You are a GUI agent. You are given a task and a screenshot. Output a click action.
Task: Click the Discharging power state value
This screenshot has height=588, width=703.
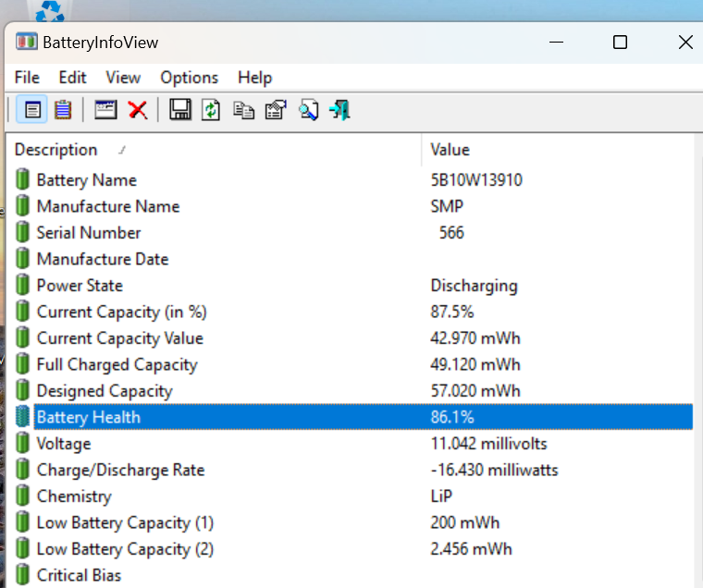point(474,286)
